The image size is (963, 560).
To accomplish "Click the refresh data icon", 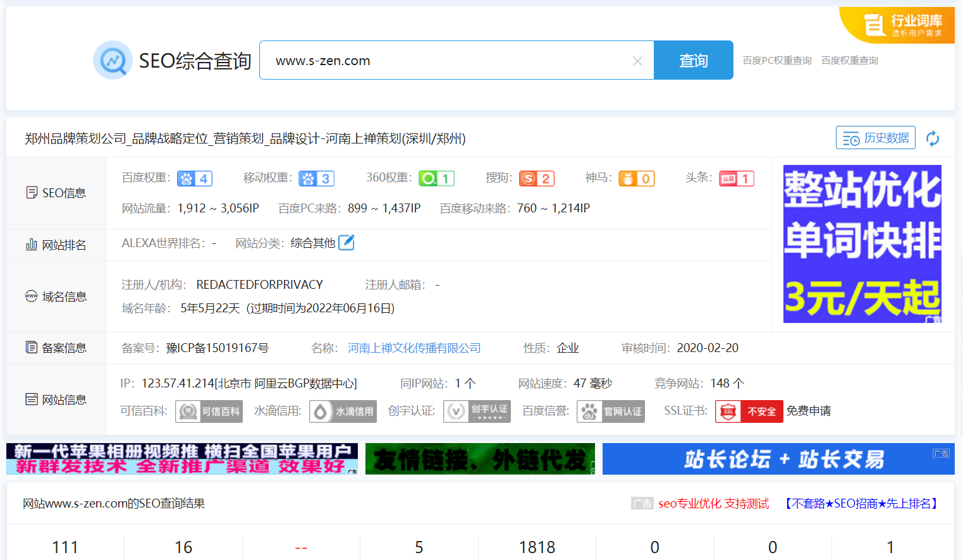I will tap(933, 138).
